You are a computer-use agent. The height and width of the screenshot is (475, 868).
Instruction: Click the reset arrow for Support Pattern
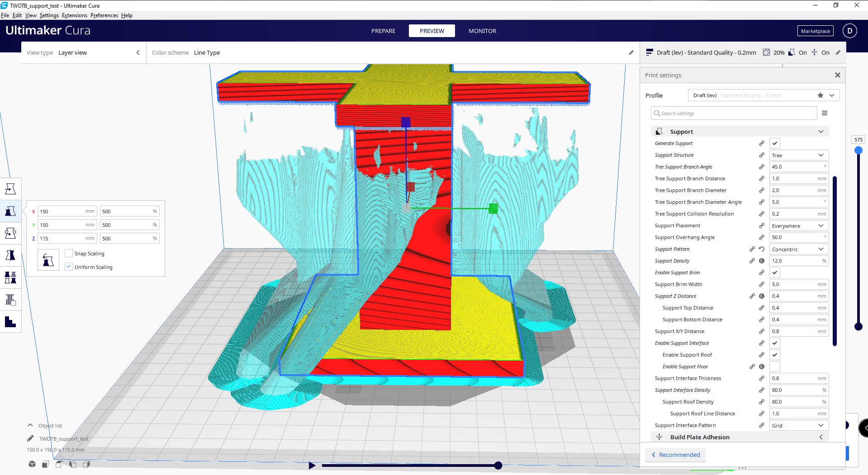[x=762, y=249]
